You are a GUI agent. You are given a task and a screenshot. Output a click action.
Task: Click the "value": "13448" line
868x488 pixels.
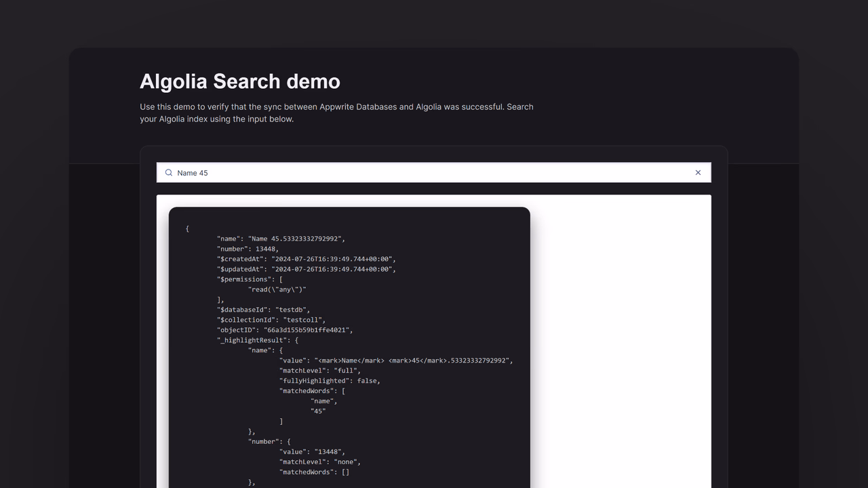click(x=312, y=451)
